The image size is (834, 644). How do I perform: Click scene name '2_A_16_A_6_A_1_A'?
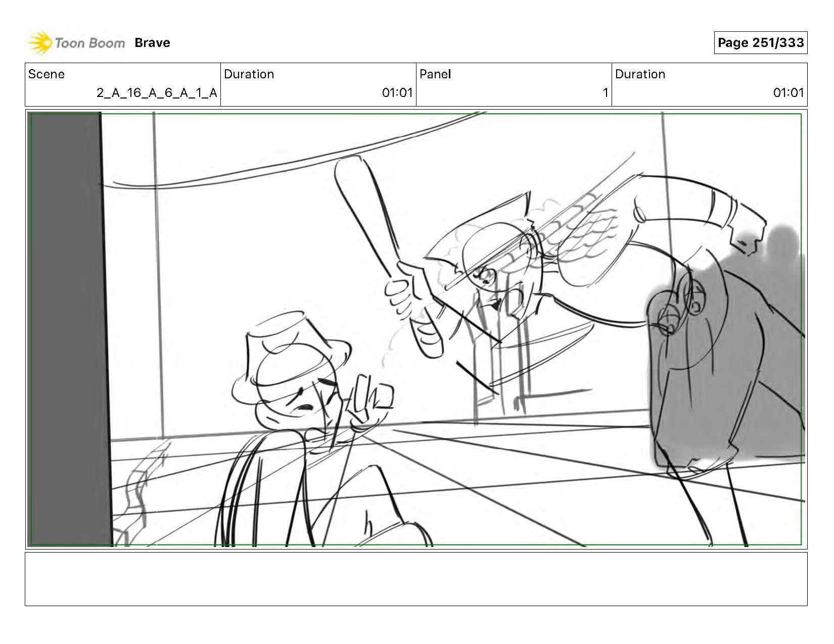click(x=157, y=93)
